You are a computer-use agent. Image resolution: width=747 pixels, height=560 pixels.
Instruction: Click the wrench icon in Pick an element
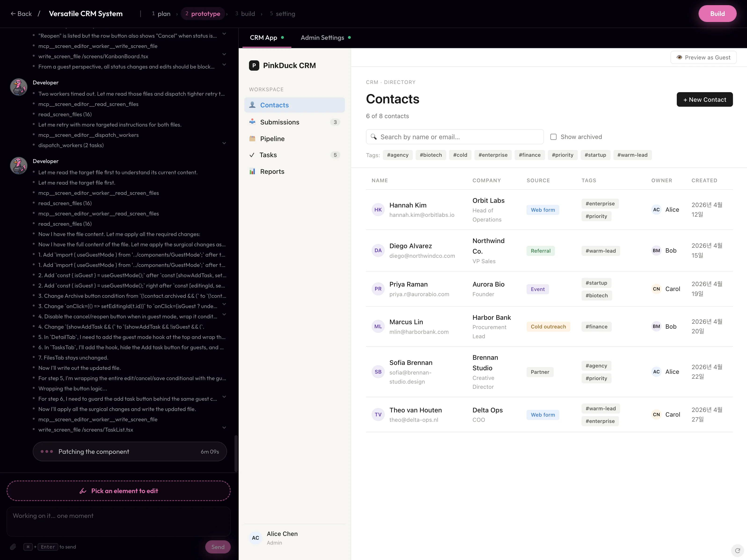pos(83,491)
